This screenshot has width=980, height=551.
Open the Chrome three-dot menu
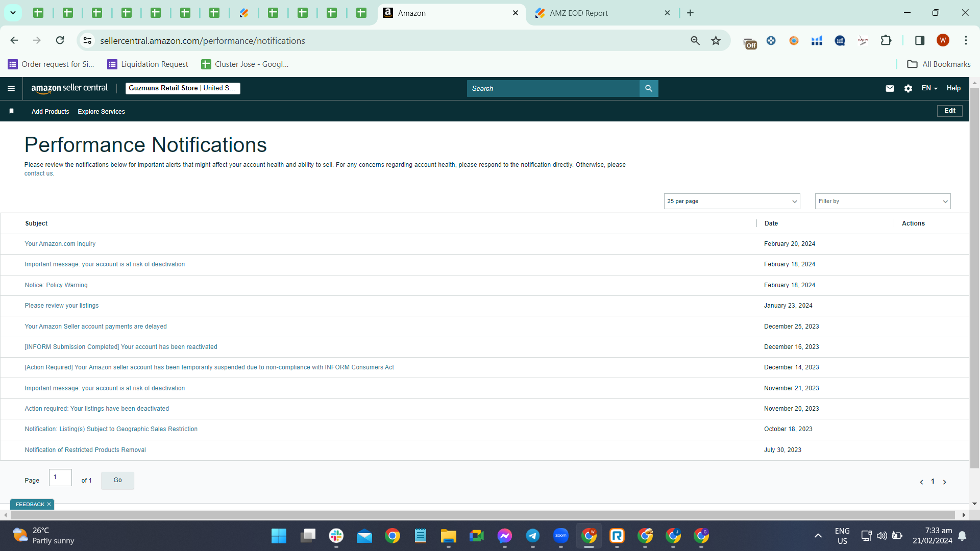[x=966, y=40]
